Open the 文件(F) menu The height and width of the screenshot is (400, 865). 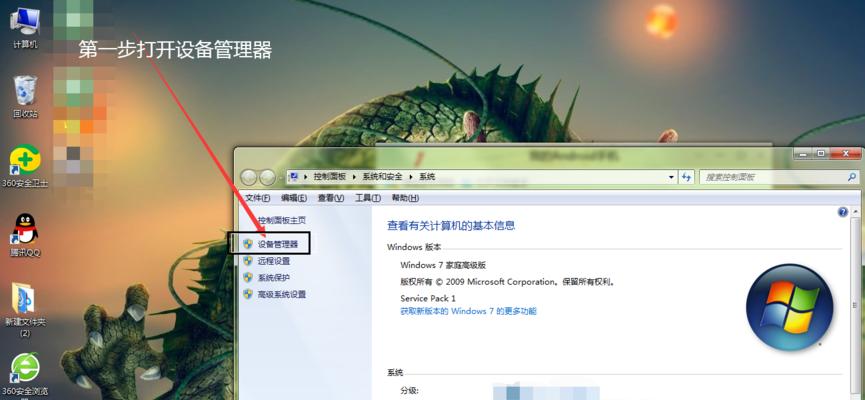coord(257,198)
